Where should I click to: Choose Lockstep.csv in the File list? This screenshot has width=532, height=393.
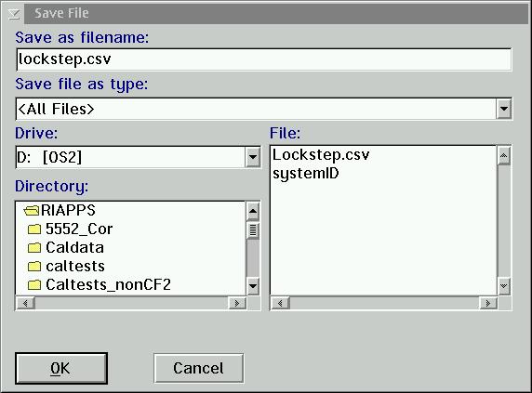(x=321, y=155)
